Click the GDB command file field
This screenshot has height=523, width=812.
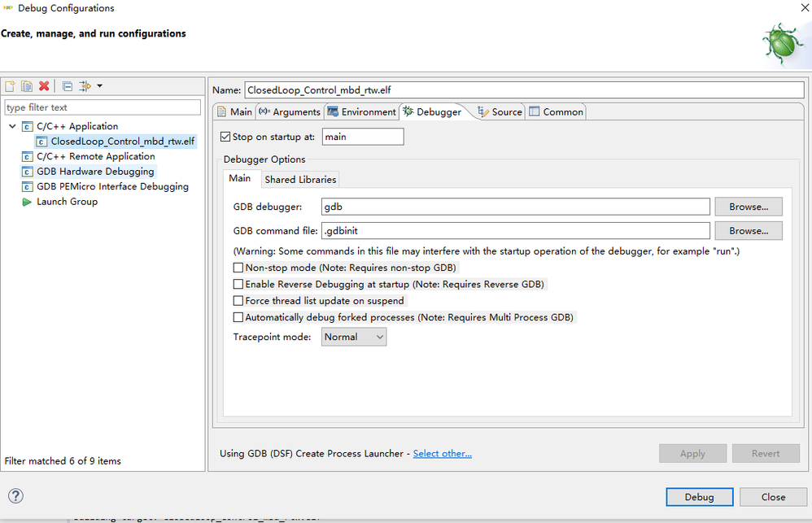[x=515, y=230]
